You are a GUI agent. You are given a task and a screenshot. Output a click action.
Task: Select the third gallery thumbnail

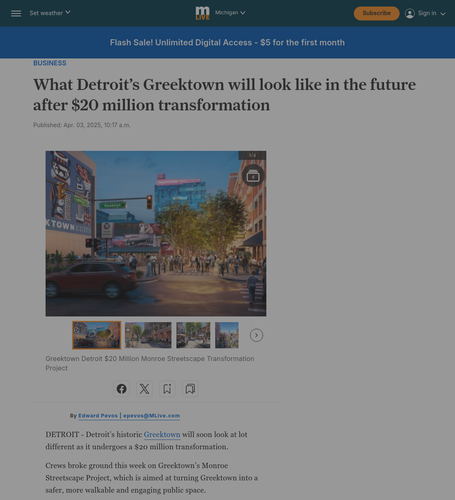(193, 335)
